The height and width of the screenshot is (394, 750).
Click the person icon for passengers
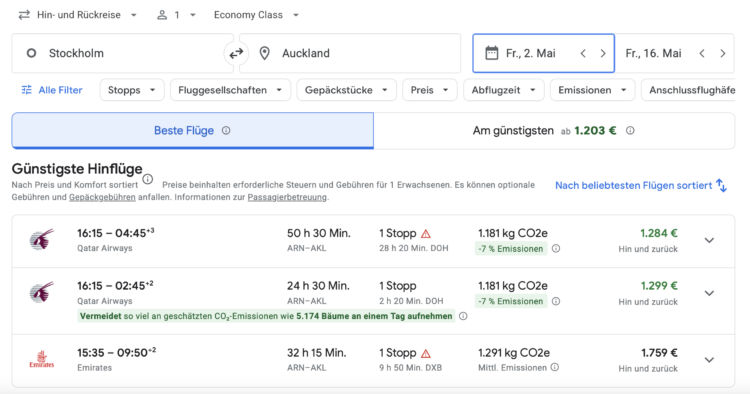162,15
